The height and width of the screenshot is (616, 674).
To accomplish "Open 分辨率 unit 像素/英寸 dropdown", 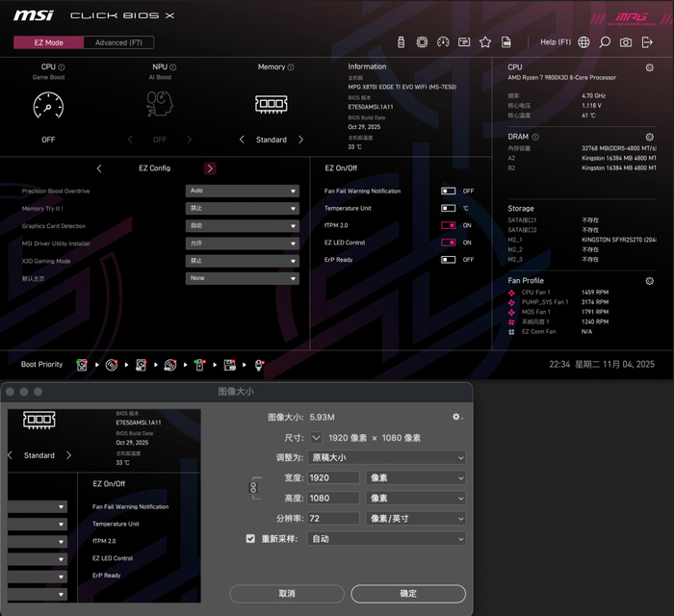I will coord(416,519).
